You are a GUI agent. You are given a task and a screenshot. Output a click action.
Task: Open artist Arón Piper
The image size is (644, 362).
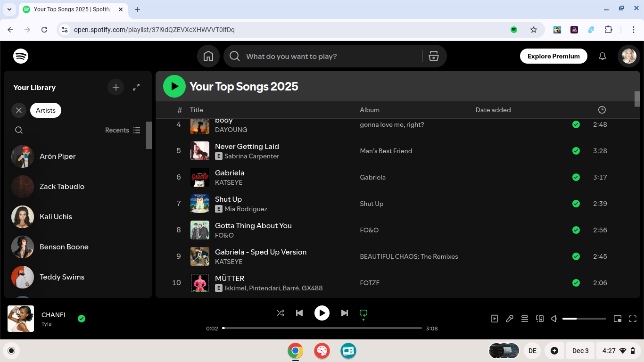(78, 156)
